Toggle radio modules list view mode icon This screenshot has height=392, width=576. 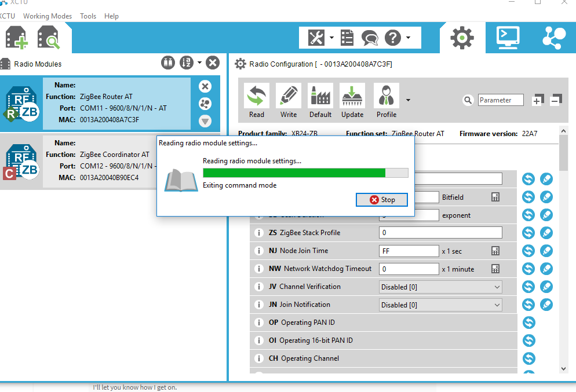168,63
